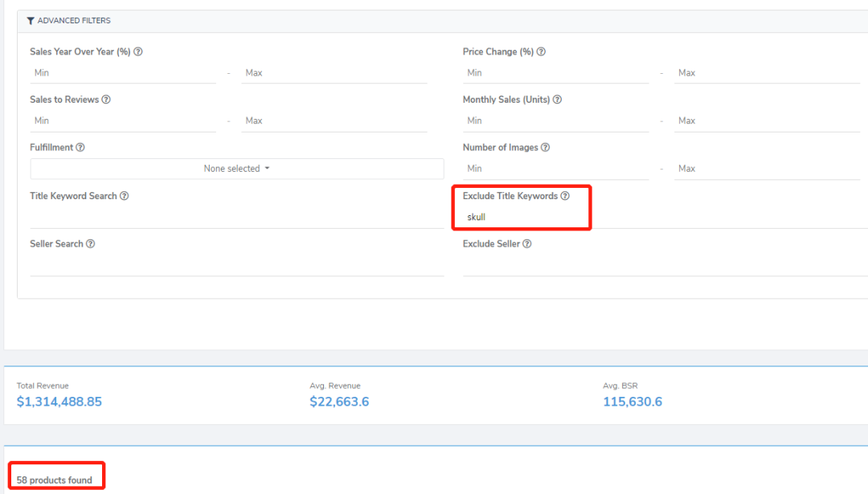Click help icon beside Exclude Title Keywords

pos(565,196)
